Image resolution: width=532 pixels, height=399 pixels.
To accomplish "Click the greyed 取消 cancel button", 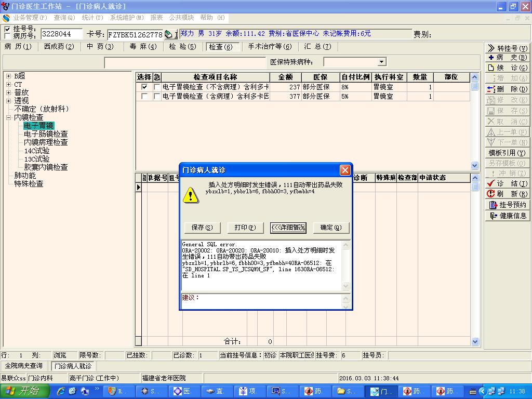I will [x=507, y=122].
